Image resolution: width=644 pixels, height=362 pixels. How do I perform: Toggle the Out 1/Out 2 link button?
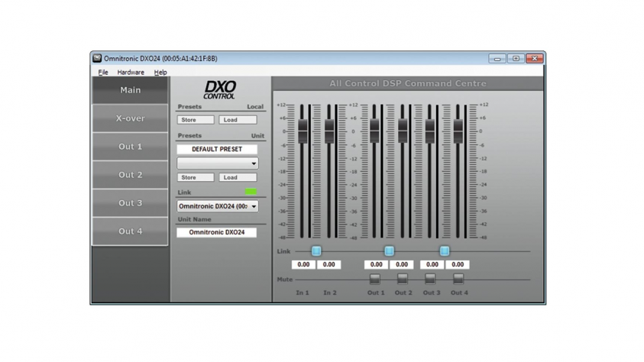coord(389,250)
